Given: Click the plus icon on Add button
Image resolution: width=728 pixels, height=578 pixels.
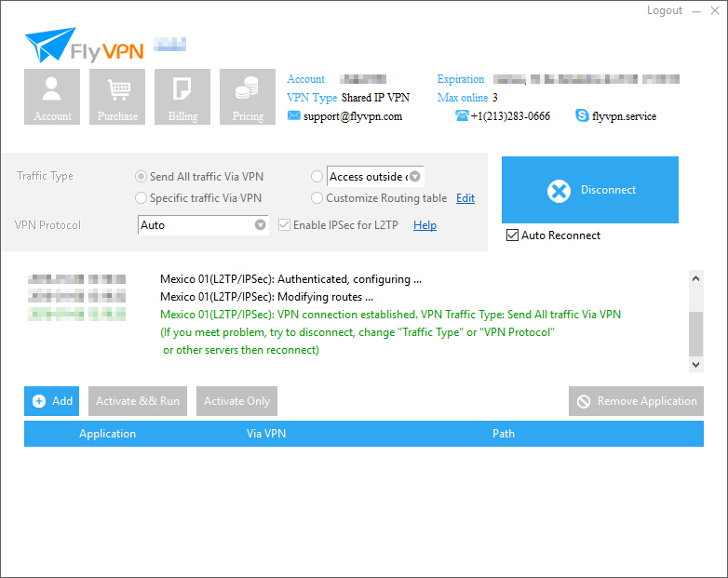Looking at the screenshot, I should 39,401.
